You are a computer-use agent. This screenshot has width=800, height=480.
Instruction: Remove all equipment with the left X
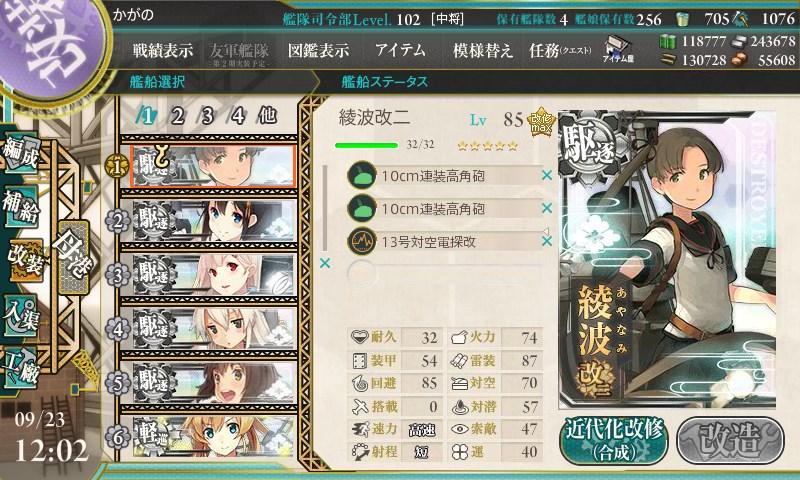point(324,263)
